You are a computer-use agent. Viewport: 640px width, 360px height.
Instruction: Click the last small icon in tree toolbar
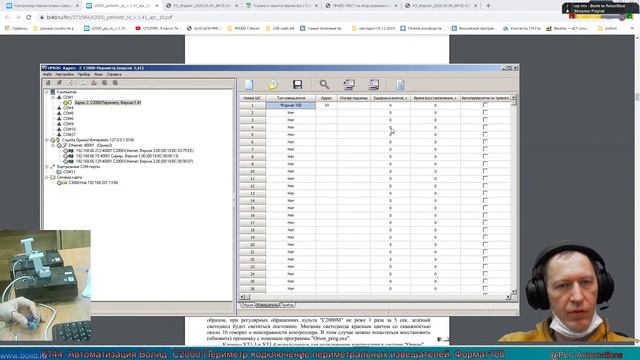click(116, 83)
